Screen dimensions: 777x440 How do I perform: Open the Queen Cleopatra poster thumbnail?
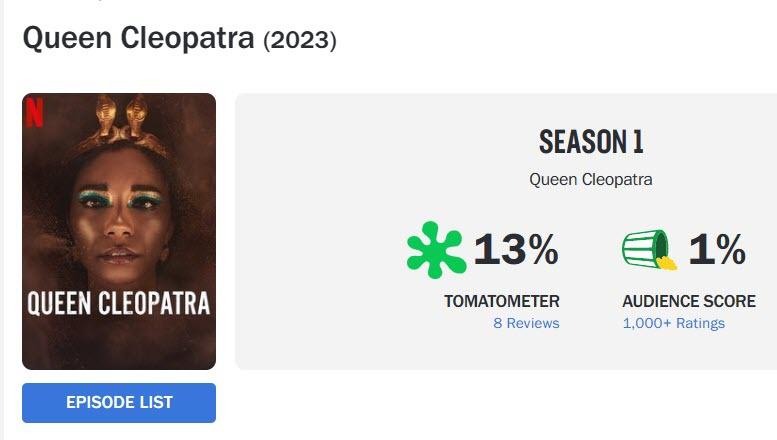(x=119, y=231)
